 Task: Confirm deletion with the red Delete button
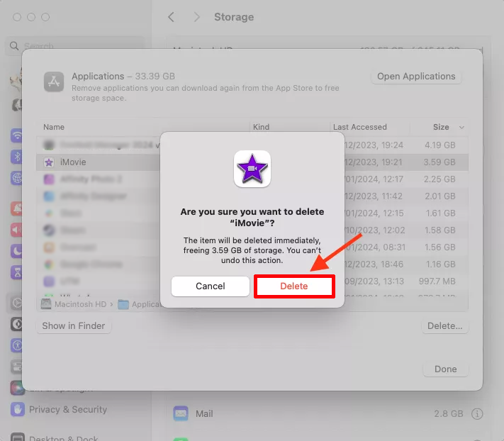tap(294, 286)
